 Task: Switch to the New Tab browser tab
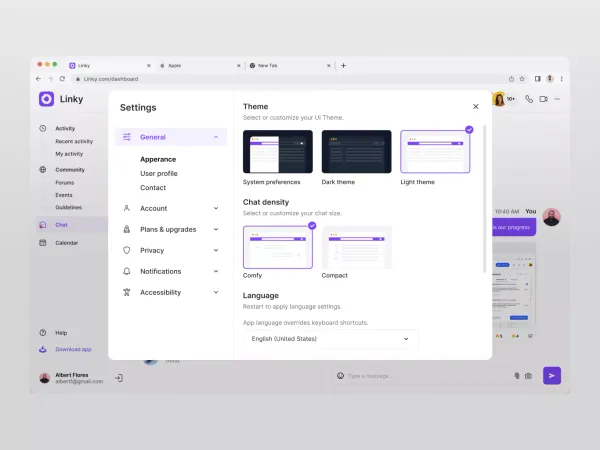pos(290,65)
